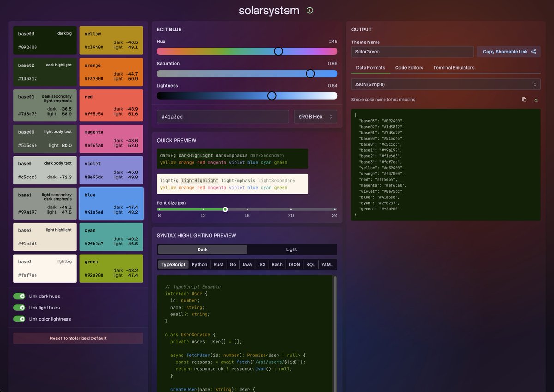Screen dimensions: 554x392
Task: Select the magenta color swatch
Action: (x=111, y=139)
